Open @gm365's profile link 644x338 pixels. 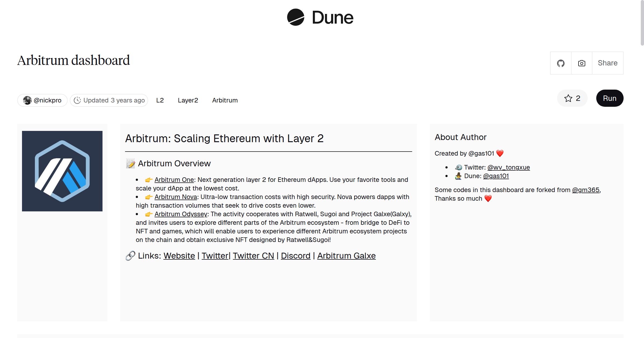point(586,190)
